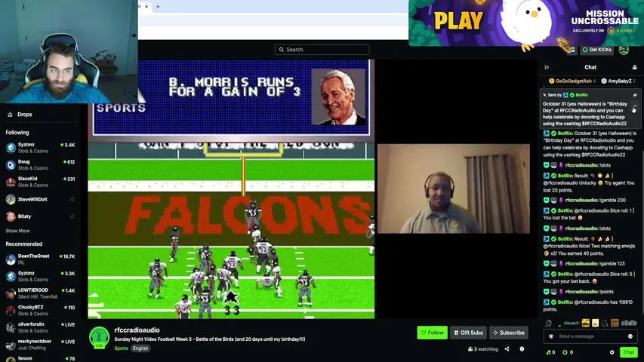644x362 pixels.
Task: Click the chat identity badge icon in message box
Action: click(551, 336)
